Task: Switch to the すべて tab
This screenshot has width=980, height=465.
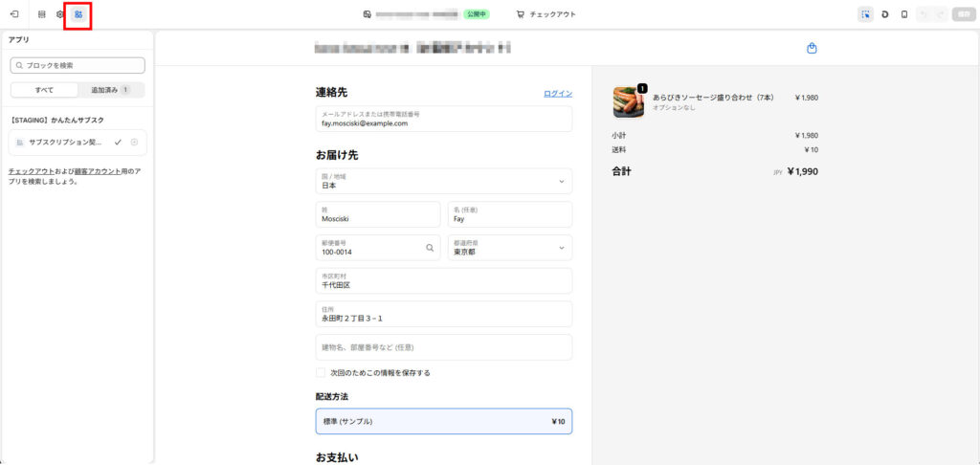Action: [44, 90]
